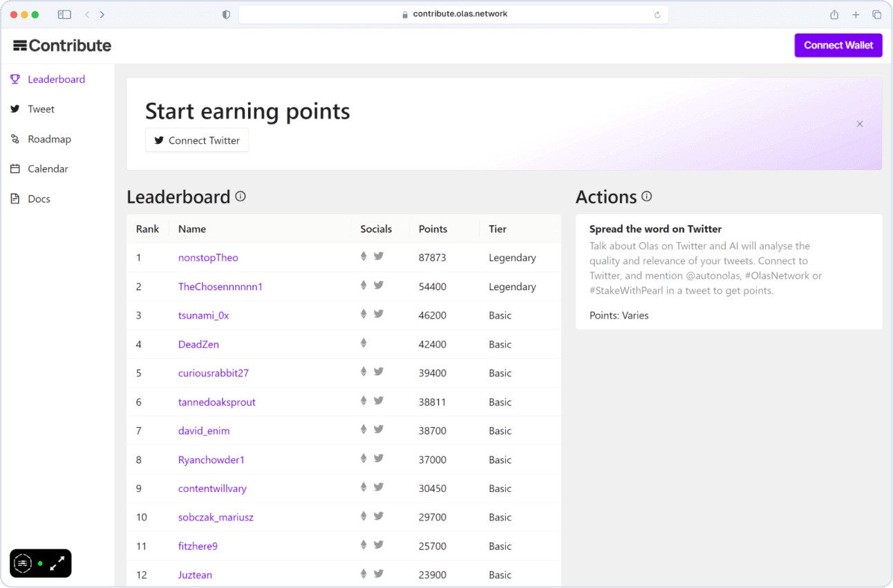
Task: Open tannedoaksprout's profile link
Action: point(217,402)
